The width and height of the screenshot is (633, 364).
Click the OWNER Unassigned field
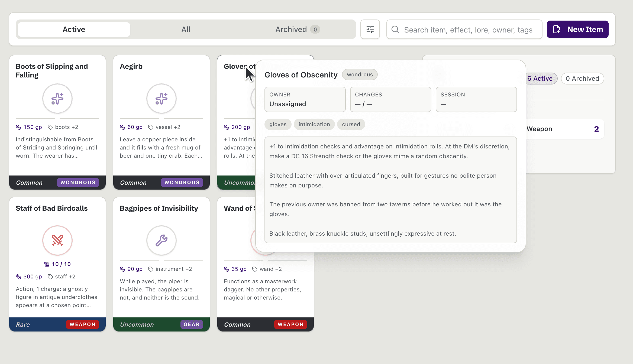pos(305,99)
